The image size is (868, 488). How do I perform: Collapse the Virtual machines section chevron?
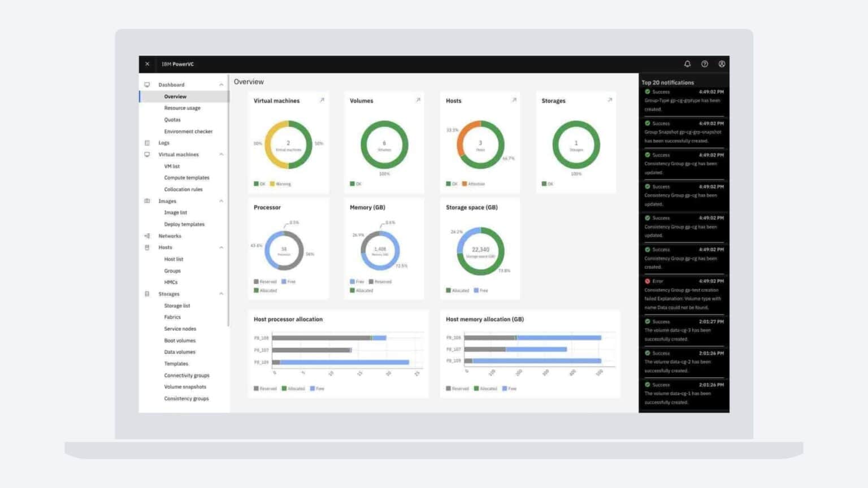click(221, 154)
